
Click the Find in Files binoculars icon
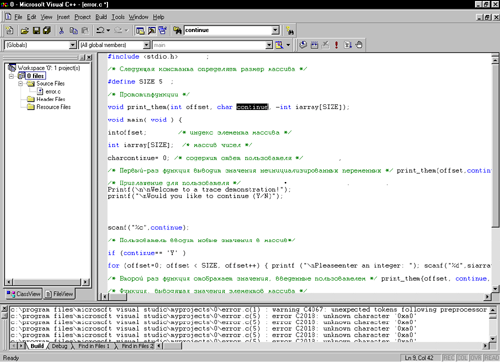click(177, 30)
